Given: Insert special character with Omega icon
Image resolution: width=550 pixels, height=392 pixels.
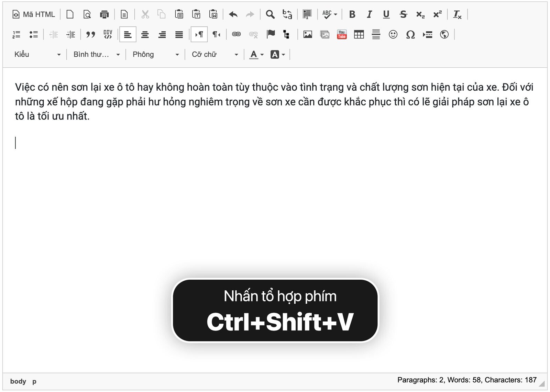Looking at the screenshot, I should pyautogui.click(x=410, y=34).
